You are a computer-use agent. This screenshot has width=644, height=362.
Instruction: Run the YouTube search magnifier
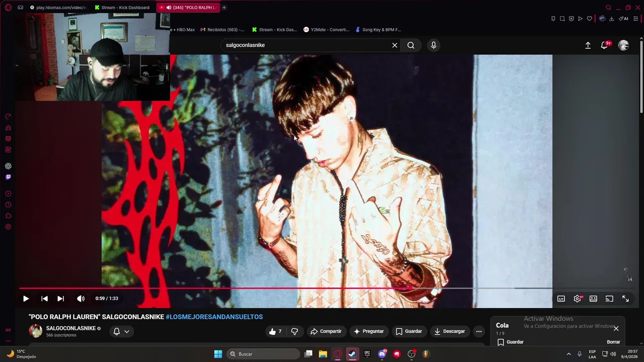[411, 45]
